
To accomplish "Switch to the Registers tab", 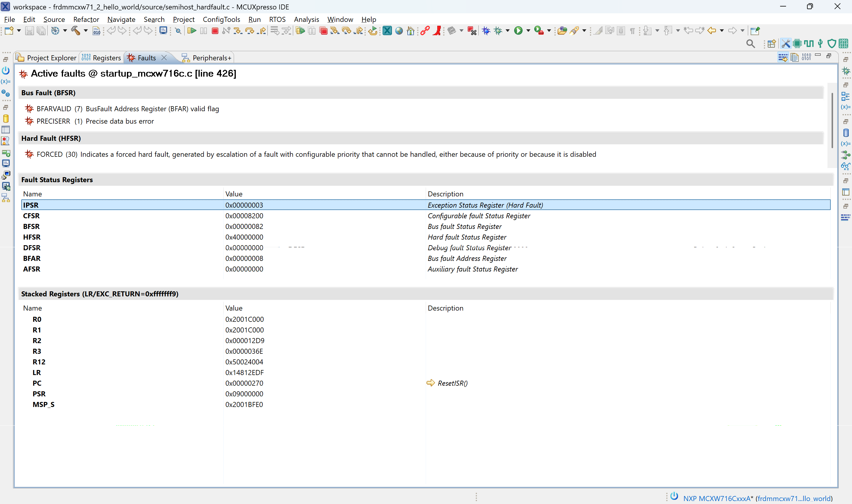I will [101, 58].
